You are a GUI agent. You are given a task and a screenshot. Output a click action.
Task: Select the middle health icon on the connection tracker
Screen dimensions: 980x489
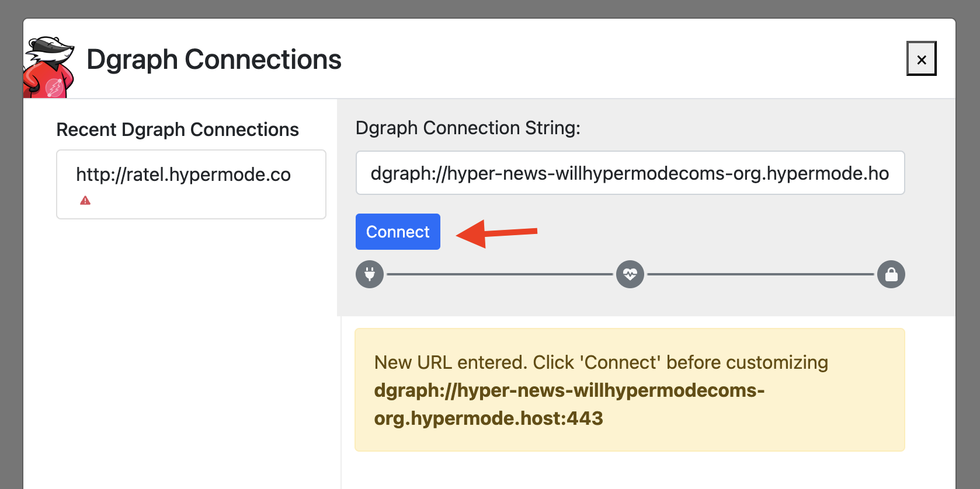click(630, 274)
